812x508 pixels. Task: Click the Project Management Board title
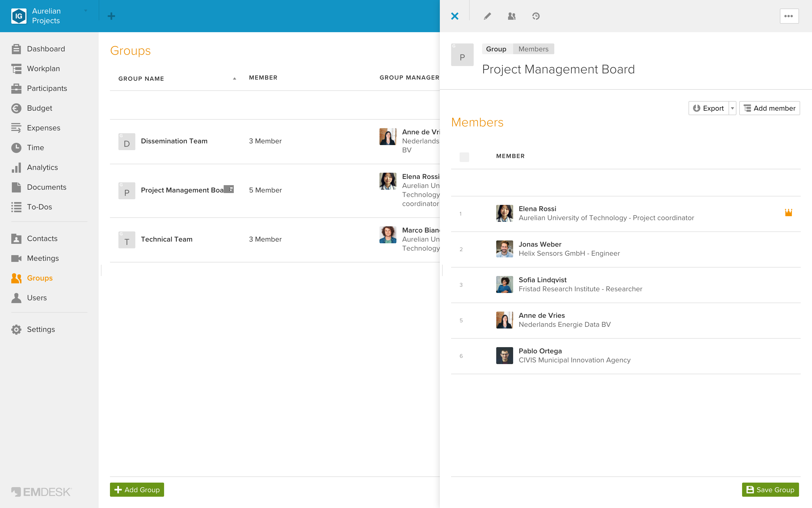558,69
